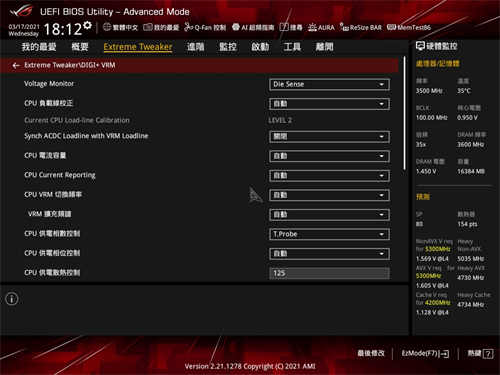This screenshot has width=500, height=375.
Task: Open the 我的最愛 favorites shortcut in top toolbar
Action: tap(161, 27)
